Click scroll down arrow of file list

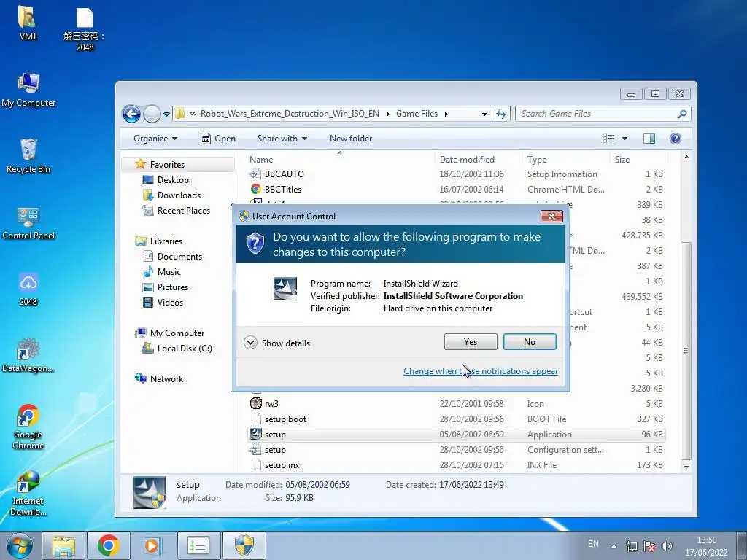686,467
